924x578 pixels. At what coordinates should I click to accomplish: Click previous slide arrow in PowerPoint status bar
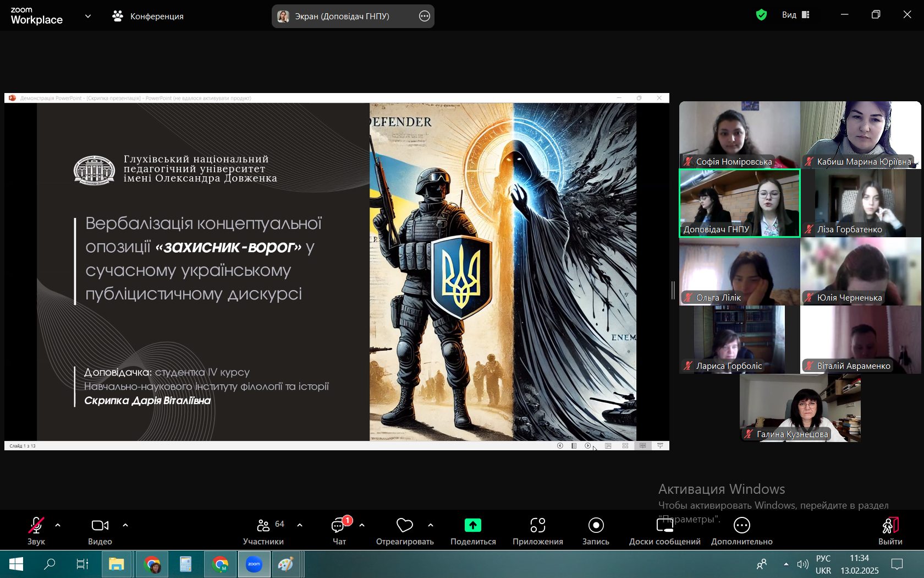pyautogui.click(x=560, y=446)
